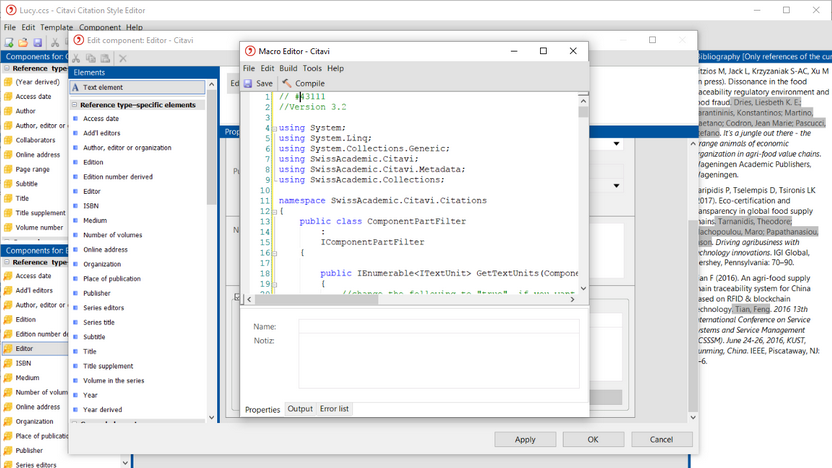The height and width of the screenshot is (468, 832).
Task: Click the A icon of Text element
Action: 75,87
